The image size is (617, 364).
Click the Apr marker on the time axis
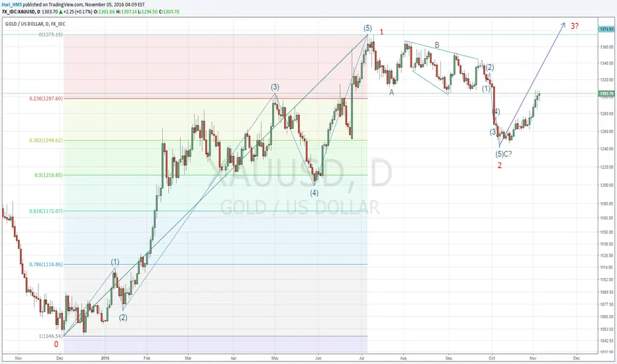234,358
